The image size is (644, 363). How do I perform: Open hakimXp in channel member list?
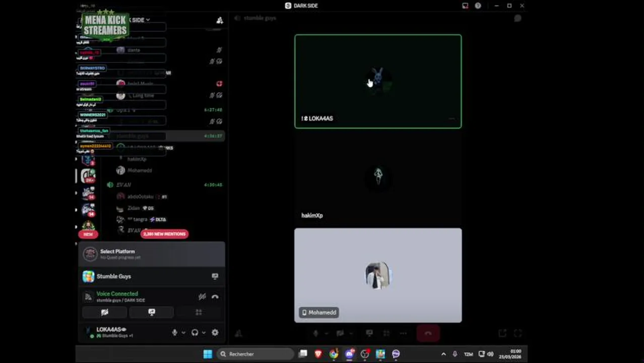tap(137, 159)
